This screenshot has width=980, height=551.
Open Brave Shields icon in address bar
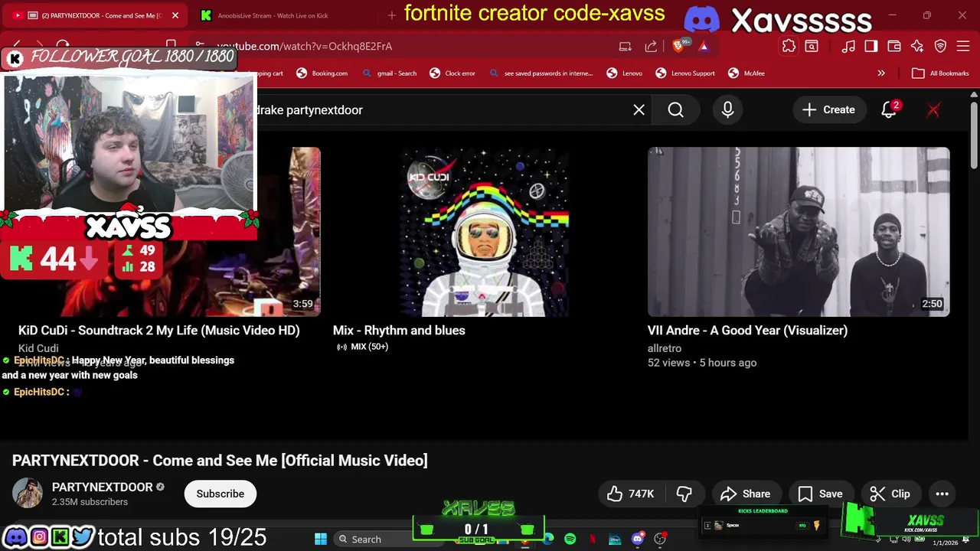pyautogui.click(x=679, y=46)
